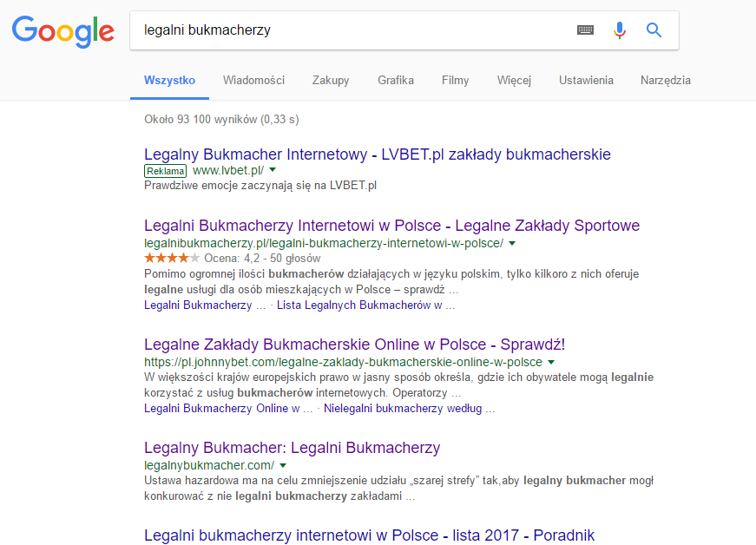Image resolution: width=756 pixels, height=545 pixels.
Task: Click sitelink 'Legalni Bukmacherzy Online w ...'
Action: point(228,409)
